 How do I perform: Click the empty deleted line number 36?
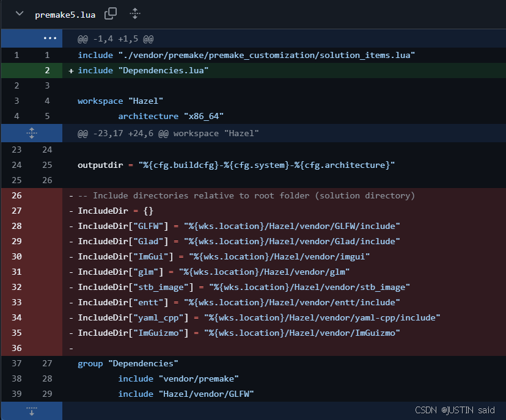coord(16,348)
